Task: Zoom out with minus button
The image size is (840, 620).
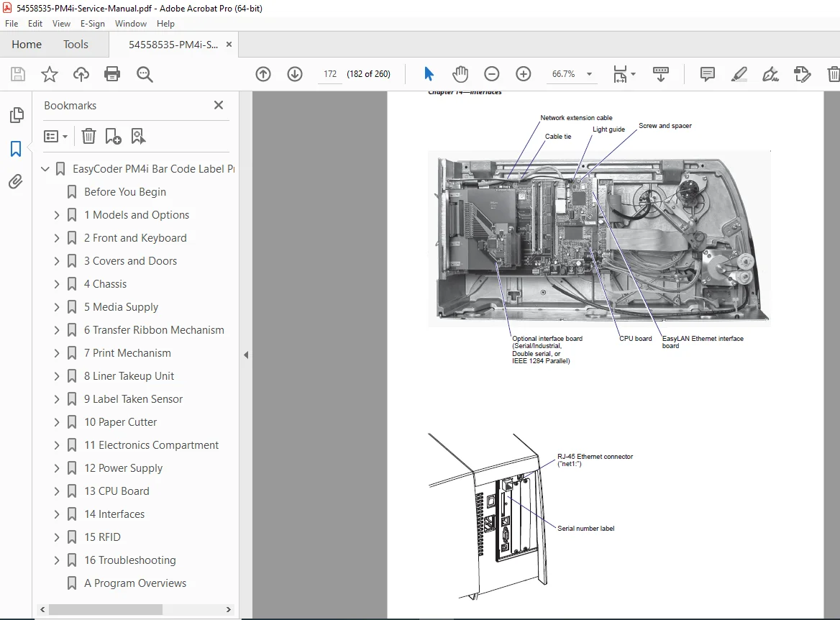Action: (492, 74)
